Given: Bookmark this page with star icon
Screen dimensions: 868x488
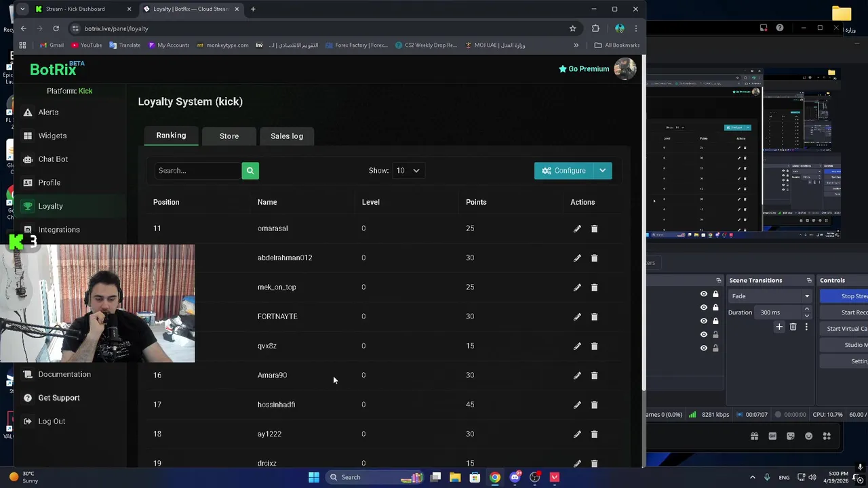Looking at the screenshot, I should [x=572, y=28].
